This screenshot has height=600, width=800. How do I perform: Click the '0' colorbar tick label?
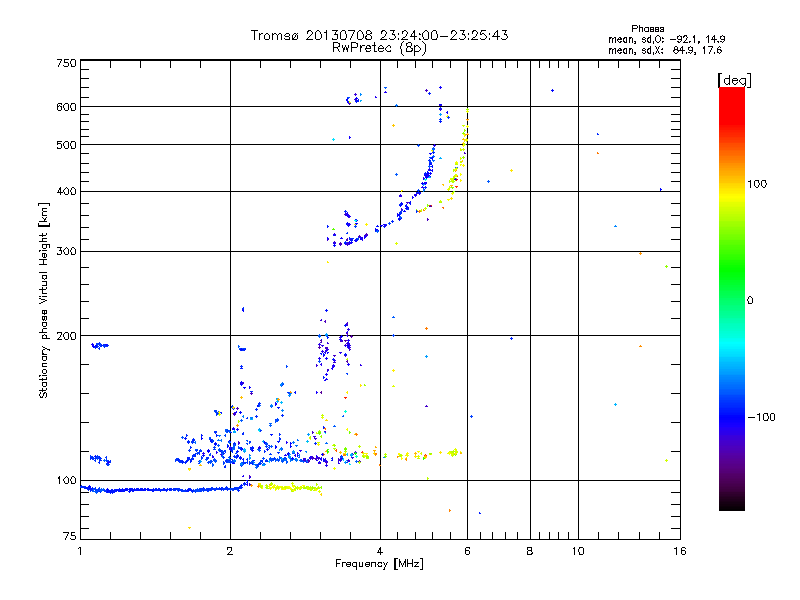749,300
